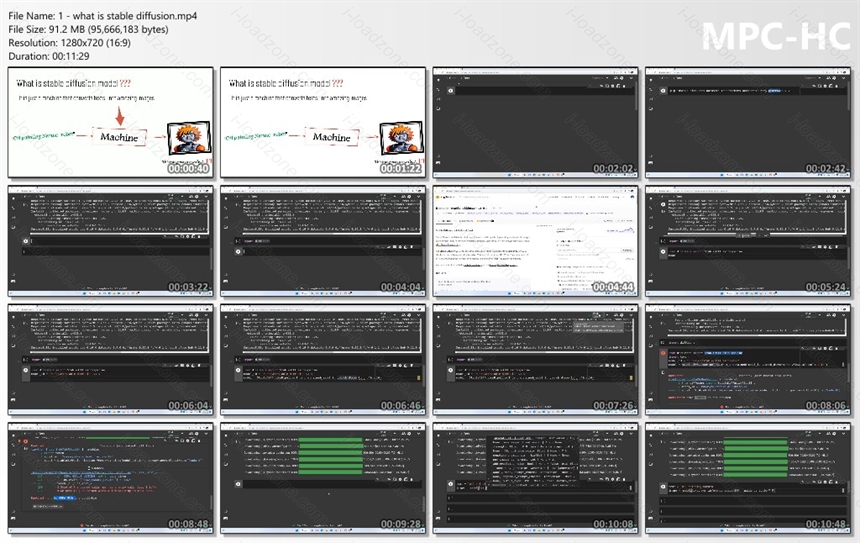The image size is (860, 543).
Task: Open the frame stamped 00:03:22
Action: click(x=110, y=241)
